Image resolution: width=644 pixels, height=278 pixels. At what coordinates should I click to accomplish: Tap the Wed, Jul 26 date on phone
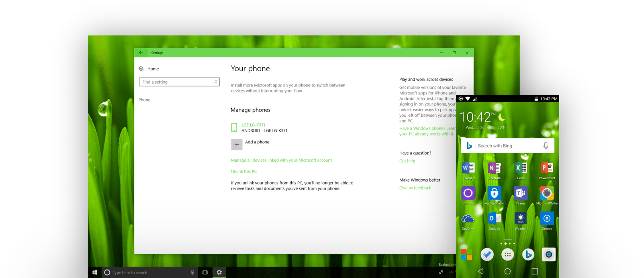pos(475,127)
